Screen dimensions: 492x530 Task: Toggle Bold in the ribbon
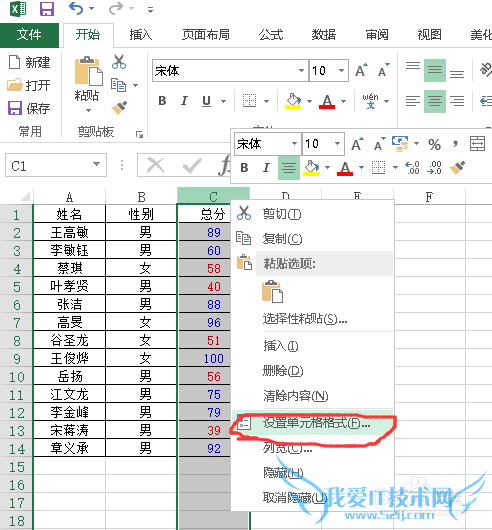[x=162, y=101]
